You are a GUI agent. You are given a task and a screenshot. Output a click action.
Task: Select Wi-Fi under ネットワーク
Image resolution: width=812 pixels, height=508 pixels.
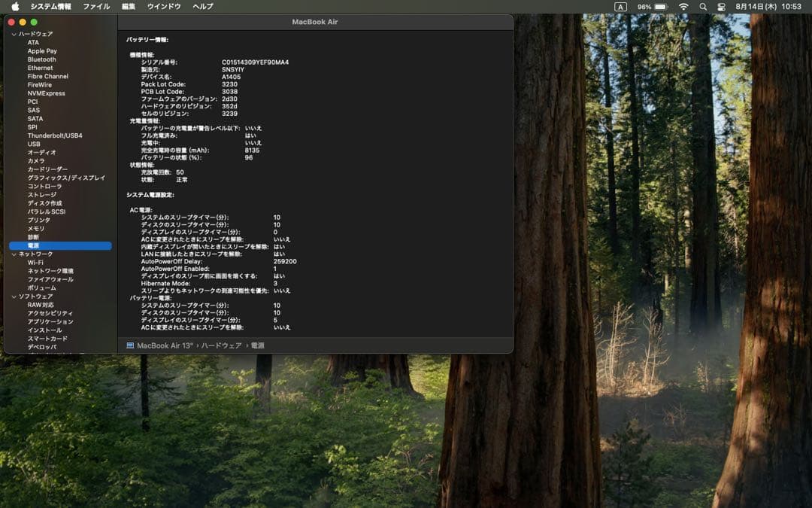(x=35, y=263)
